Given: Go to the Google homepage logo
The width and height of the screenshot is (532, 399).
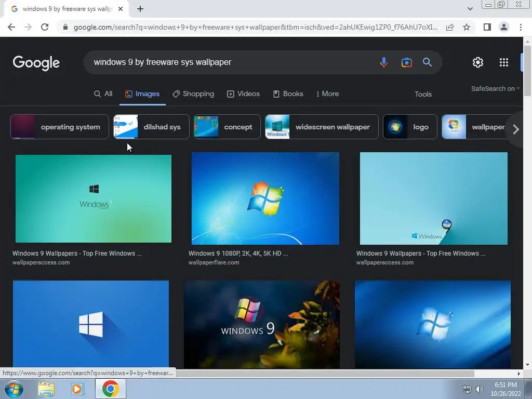Looking at the screenshot, I should pos(36,63).
